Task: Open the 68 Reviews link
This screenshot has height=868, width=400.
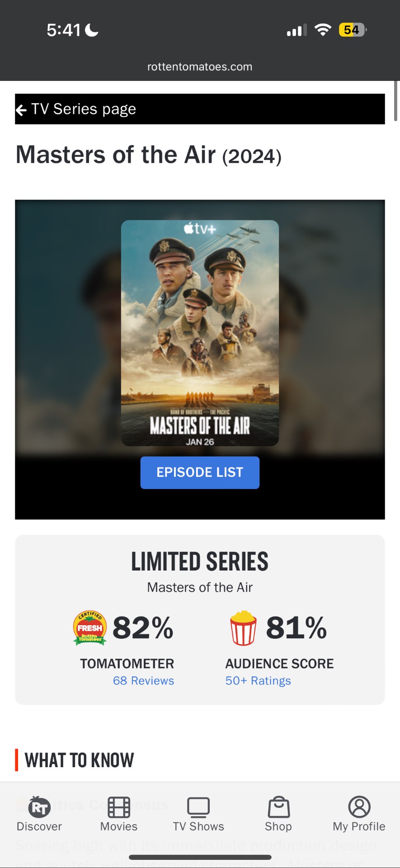Action: point(143,681)
